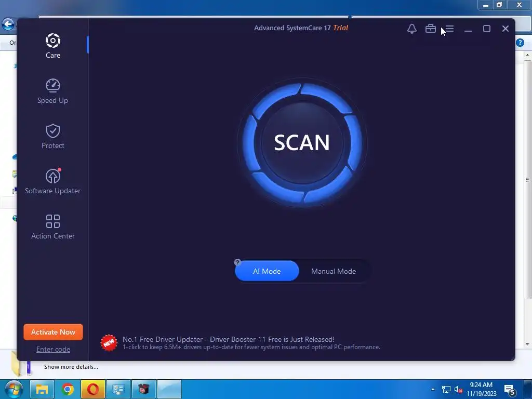Screen dimensions: 532x399
Task: Open the Speed Up section
Action: click(x=52, y=91)
